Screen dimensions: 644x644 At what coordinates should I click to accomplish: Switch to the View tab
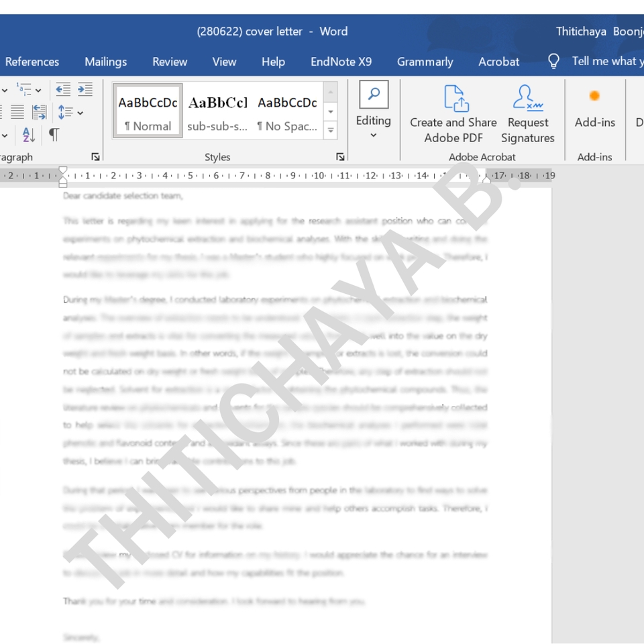click(224, 62)
